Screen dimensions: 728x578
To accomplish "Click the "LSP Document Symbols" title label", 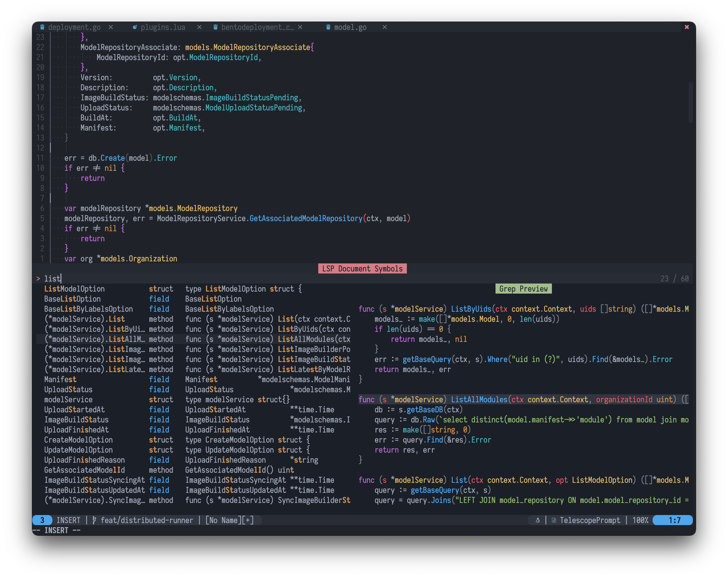I will [x=362, y=269].
